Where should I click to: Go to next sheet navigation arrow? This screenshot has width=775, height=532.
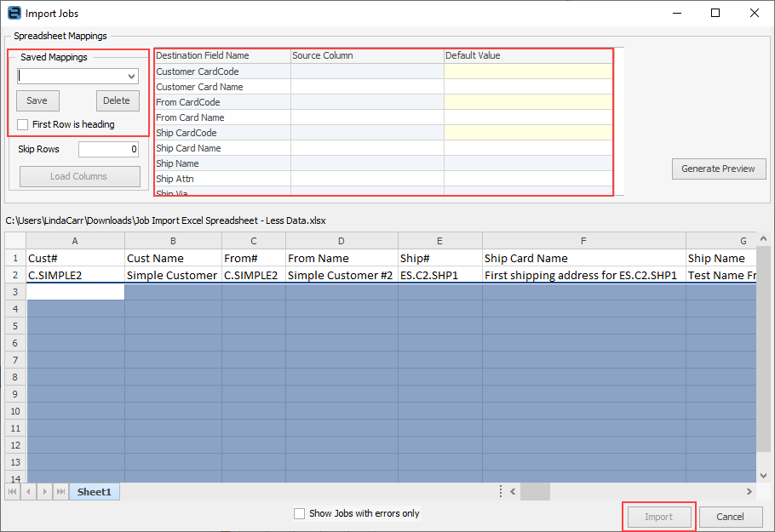45,491
